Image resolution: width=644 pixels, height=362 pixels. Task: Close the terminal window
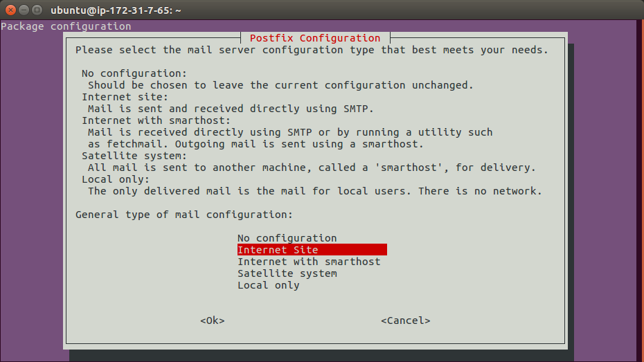click(x=11, y=10)
